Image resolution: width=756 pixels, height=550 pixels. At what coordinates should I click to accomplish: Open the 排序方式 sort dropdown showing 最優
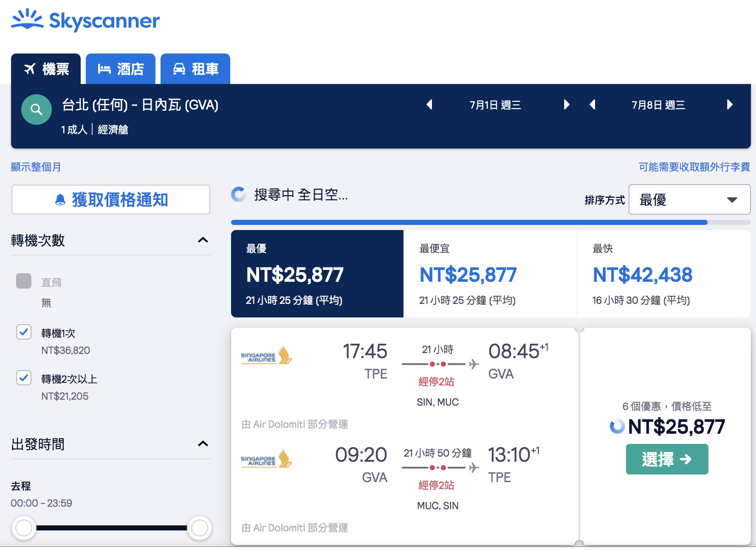point(689,199)
